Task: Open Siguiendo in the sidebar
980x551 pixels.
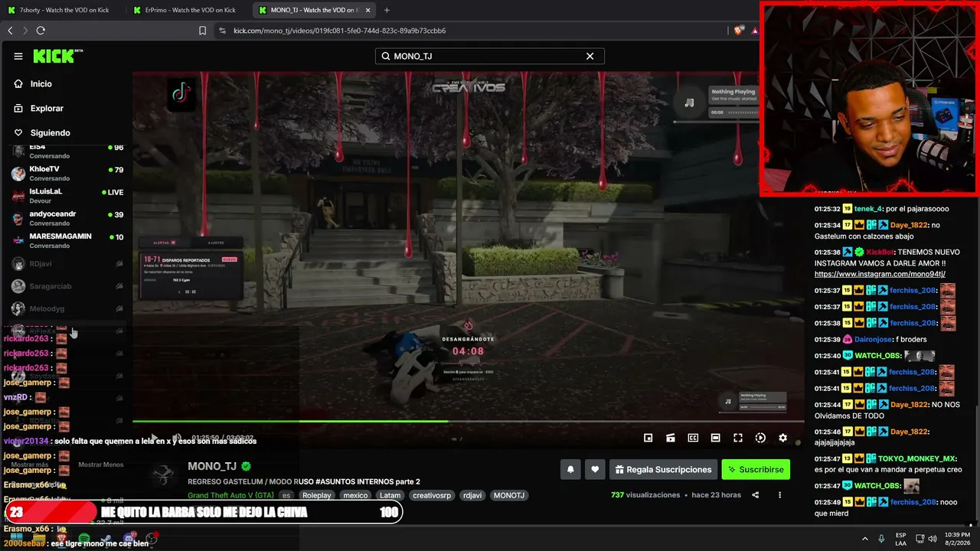Action: (50, 132)
